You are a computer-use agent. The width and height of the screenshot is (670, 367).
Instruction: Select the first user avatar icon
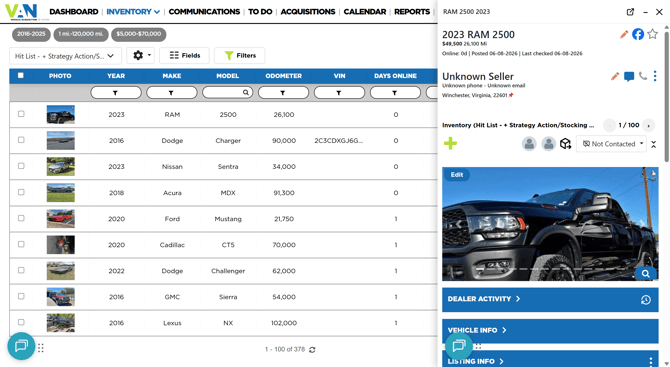529,144
